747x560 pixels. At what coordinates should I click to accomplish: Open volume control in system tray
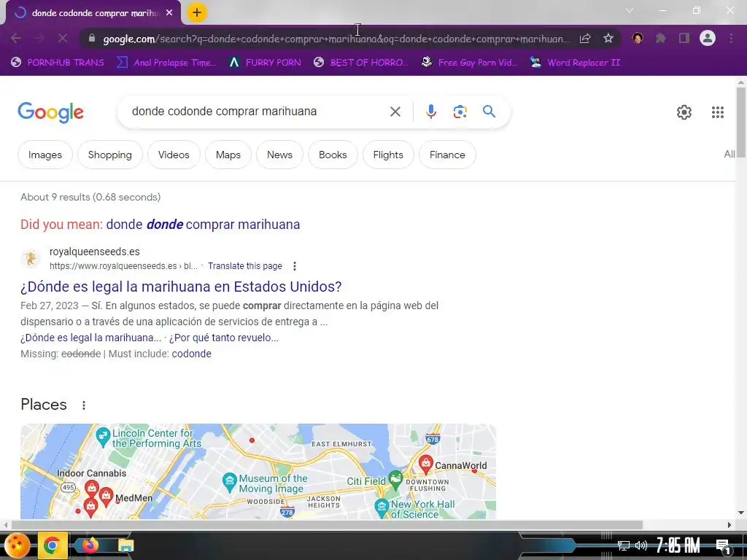[x=641, y=545]
